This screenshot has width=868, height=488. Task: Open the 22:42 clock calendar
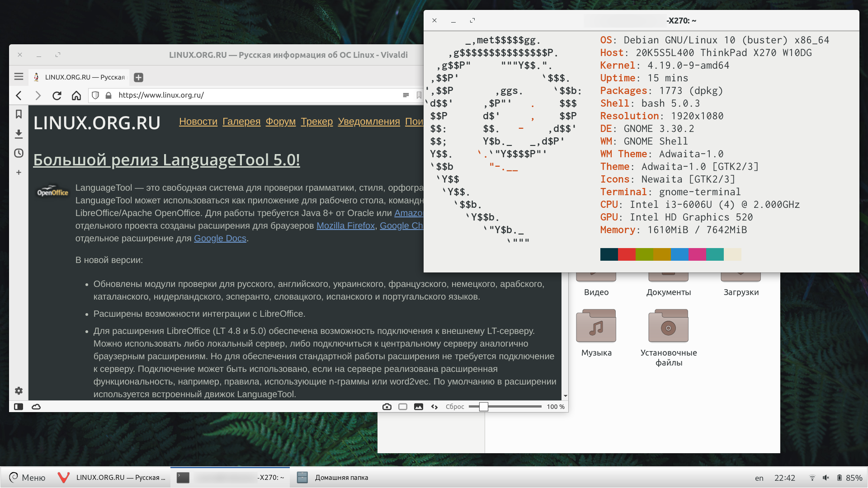click(784, 478)
